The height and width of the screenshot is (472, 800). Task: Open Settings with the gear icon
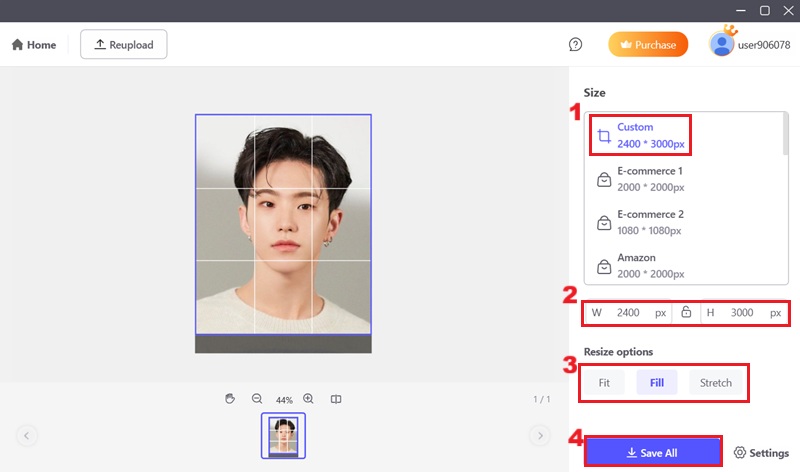761,453
